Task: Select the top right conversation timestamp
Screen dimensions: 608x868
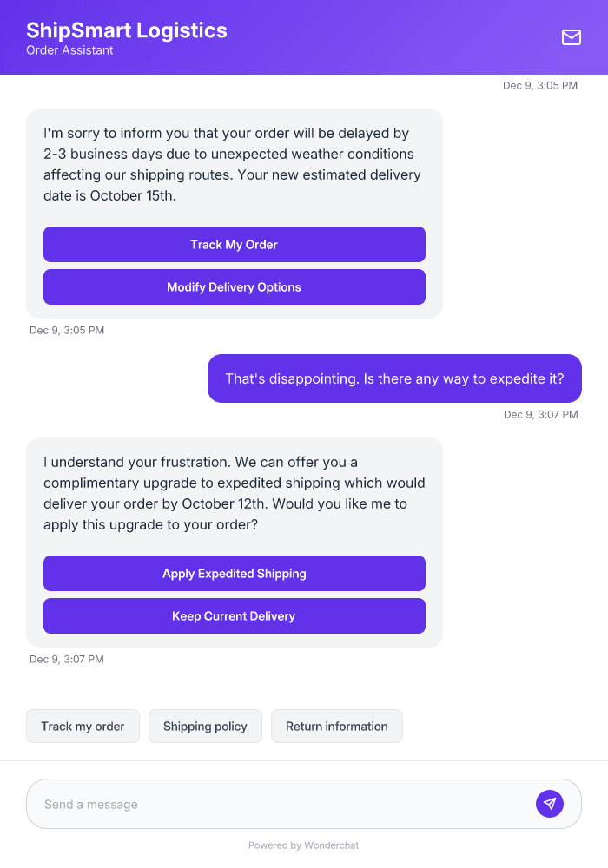Action: click(540, 85)
